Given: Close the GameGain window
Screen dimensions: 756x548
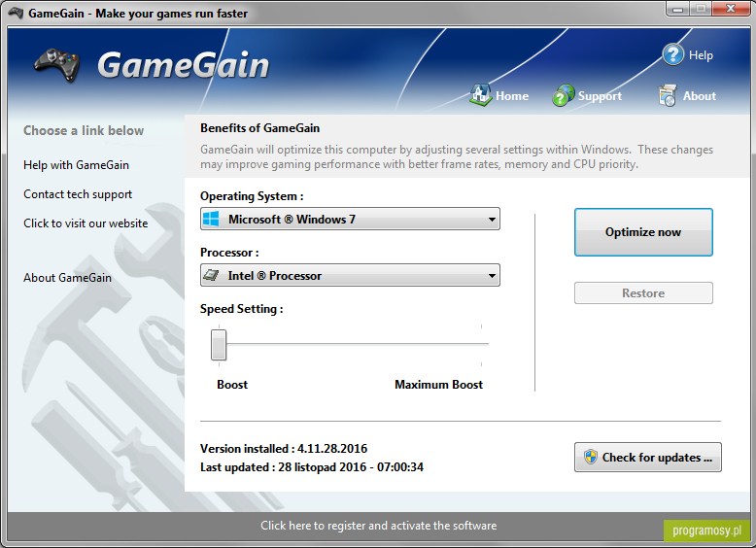Looking at the screenshot, I should click(731, 9).
